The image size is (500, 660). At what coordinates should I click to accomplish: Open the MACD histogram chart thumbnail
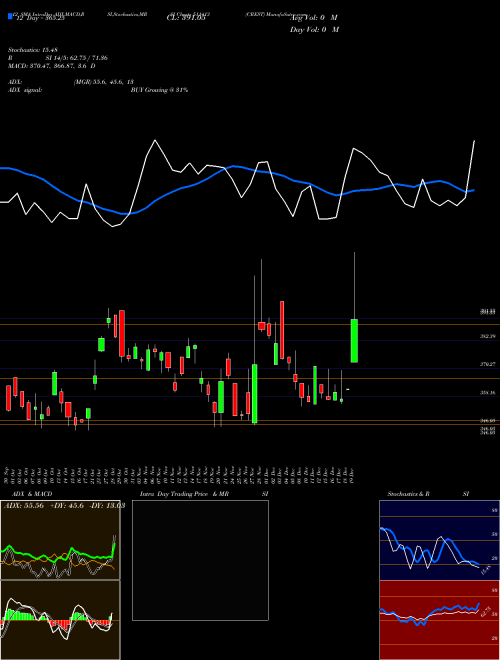point(60,620)
